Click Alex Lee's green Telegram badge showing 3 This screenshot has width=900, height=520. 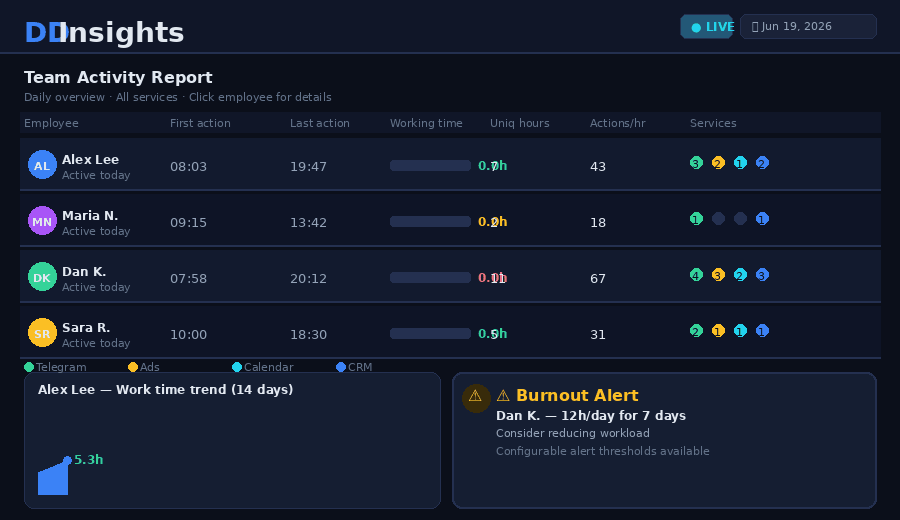(696, 163)
